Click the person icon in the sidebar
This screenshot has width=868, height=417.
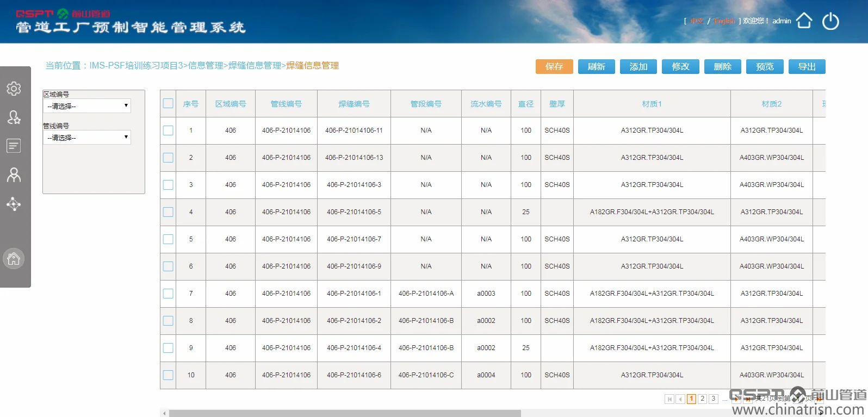tap(14, 175)
